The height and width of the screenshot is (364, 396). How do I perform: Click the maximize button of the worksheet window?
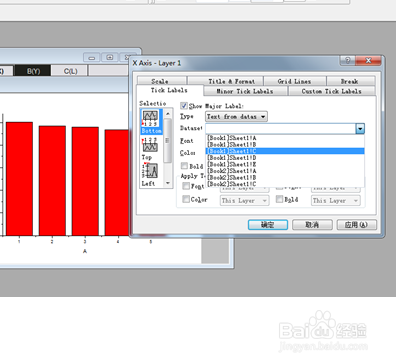[110, 58]
